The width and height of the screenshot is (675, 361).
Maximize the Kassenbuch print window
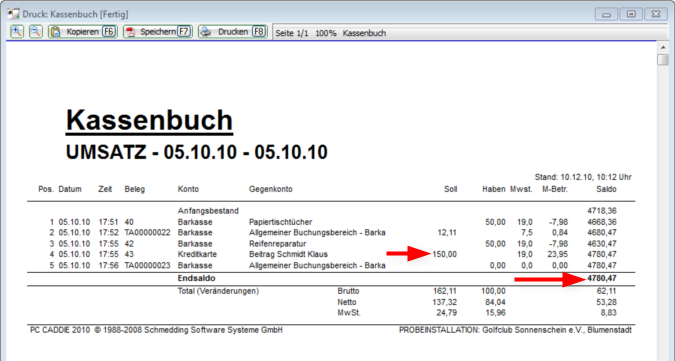(631, 14)
